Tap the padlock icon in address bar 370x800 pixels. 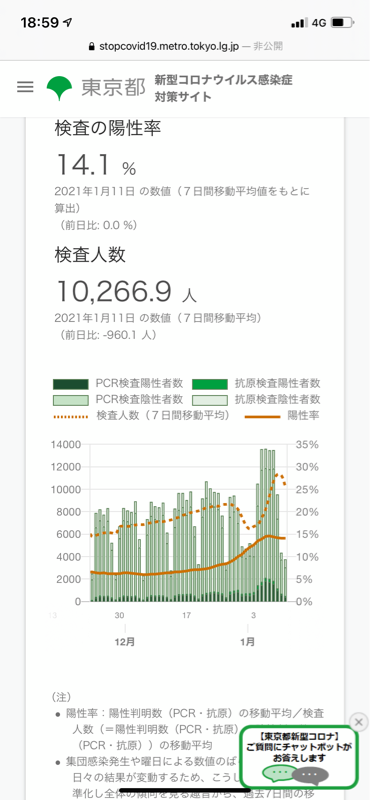[92, 46]
